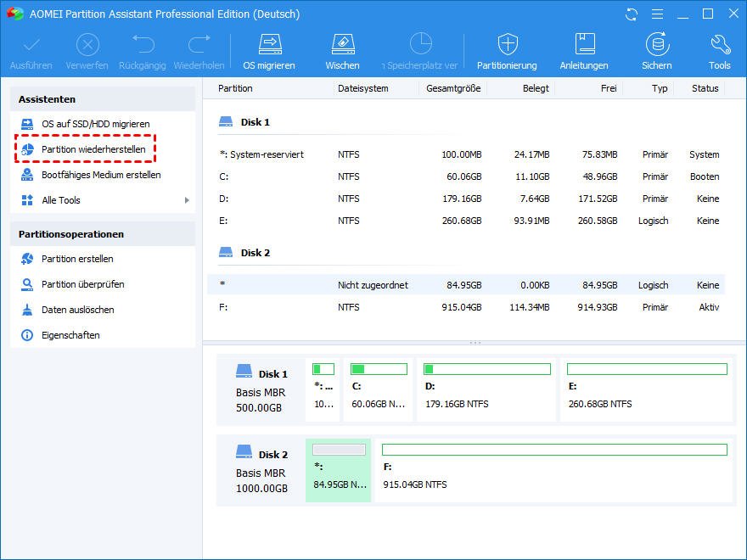Click the OS migrieren toolbar icon
747x560 pixels.
click(x=269, y=44)
